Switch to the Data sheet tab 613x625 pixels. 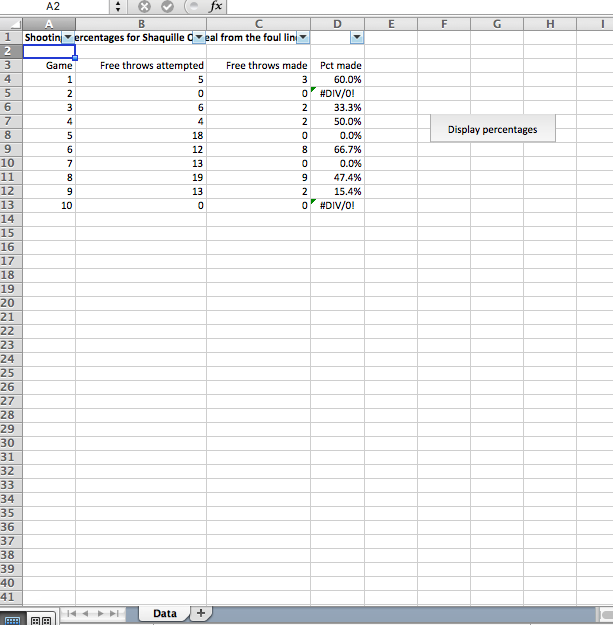(165, 613)
